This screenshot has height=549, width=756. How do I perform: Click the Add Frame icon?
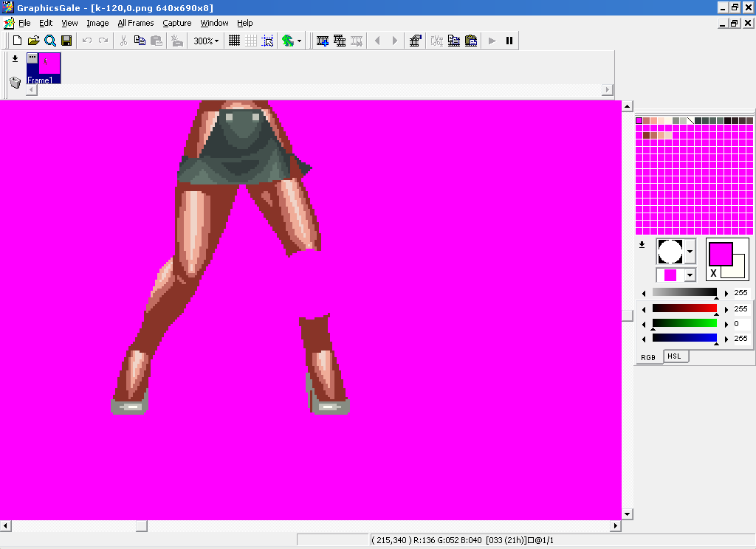(323, 41)
